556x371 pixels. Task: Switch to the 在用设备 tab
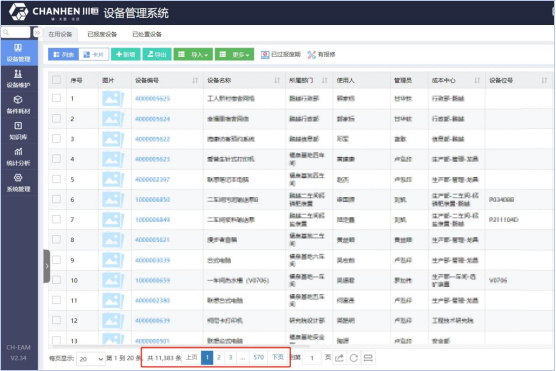tap(60, 34)
